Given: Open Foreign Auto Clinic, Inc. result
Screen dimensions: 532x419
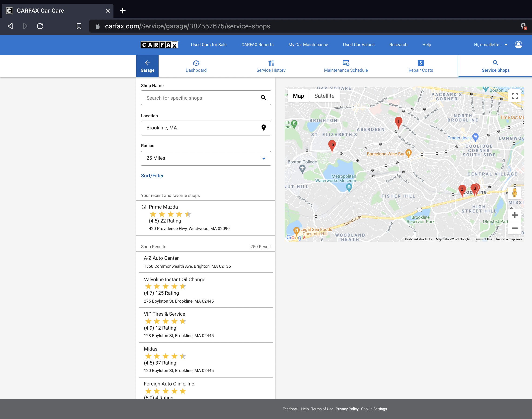Looking at the screenshot, I should tap(206, 388).
